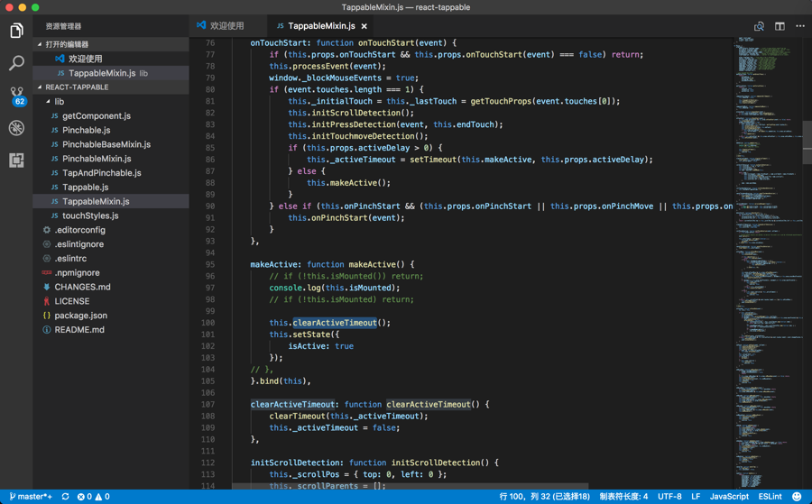Click the feedback smiley icon
The image size is (812, 504).
coord(797,497)
